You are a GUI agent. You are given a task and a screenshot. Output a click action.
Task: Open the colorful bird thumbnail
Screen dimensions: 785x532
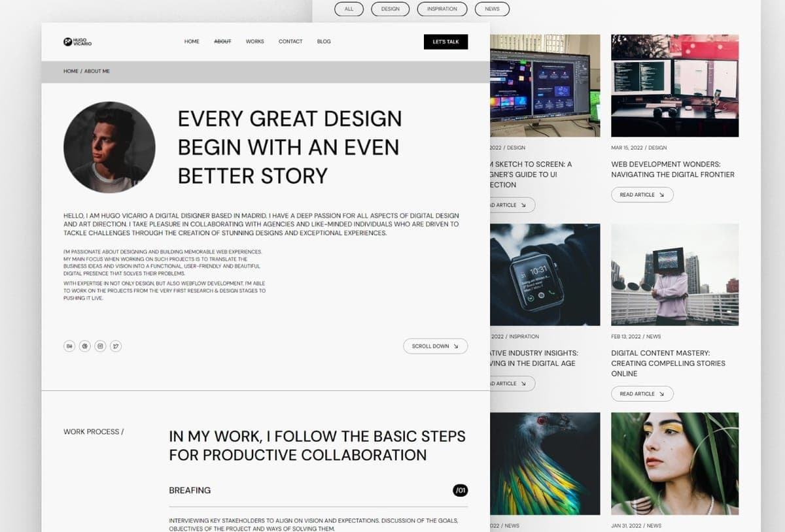coord(545,463)
